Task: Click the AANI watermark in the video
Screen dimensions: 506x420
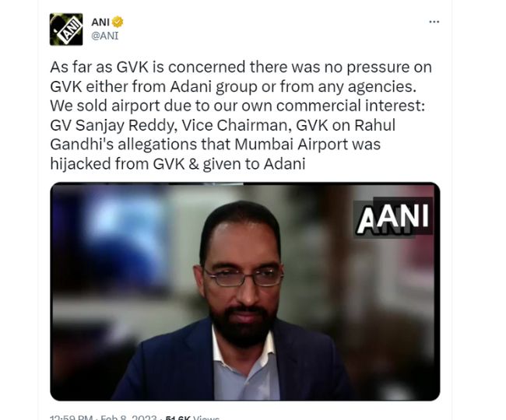Action: (393, 217)
